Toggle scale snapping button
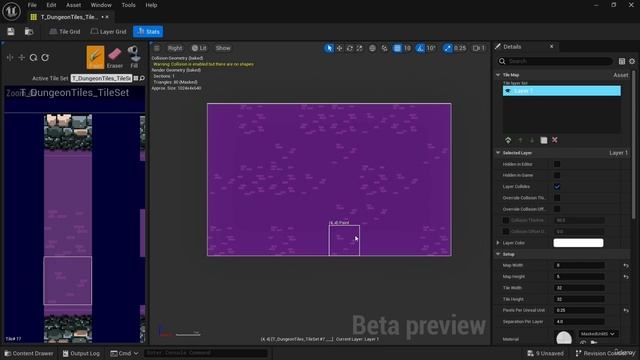Viewport: 640px width, 360px height. [448, 48]
